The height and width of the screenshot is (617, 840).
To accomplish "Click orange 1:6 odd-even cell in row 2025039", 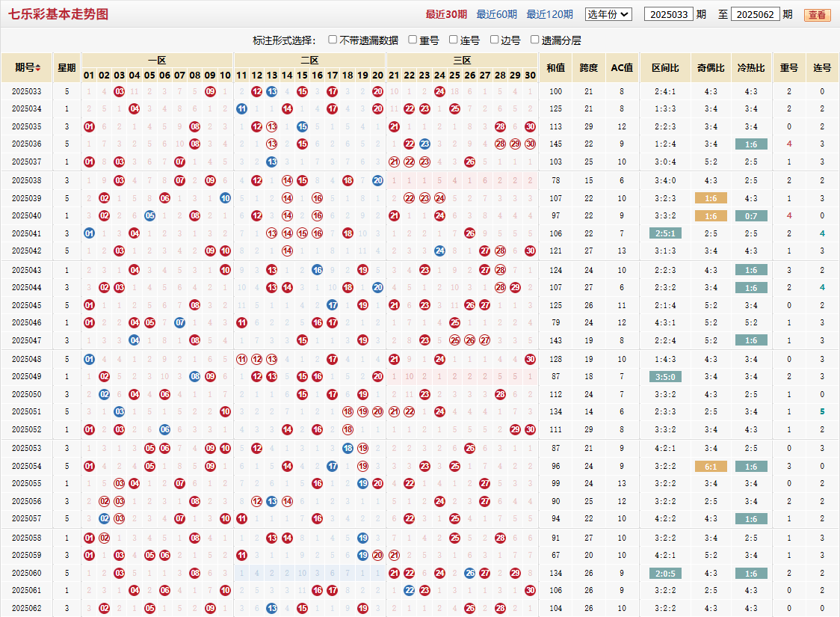I will pos(711,198).
